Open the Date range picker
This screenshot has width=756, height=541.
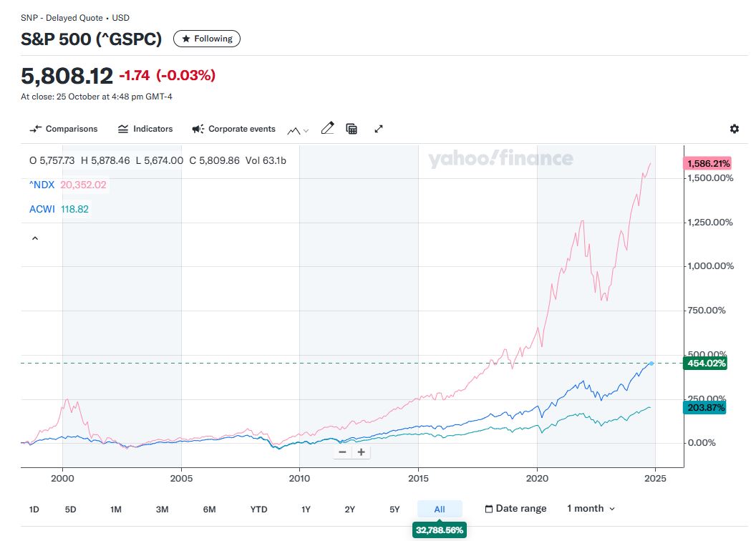click(x=515, y=509)
